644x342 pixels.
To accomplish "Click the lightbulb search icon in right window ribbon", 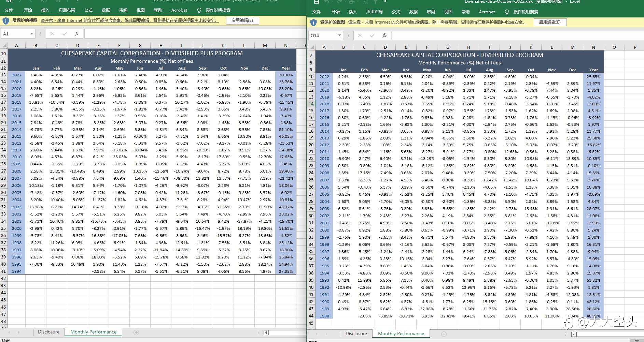I will (x=507, y=12).
